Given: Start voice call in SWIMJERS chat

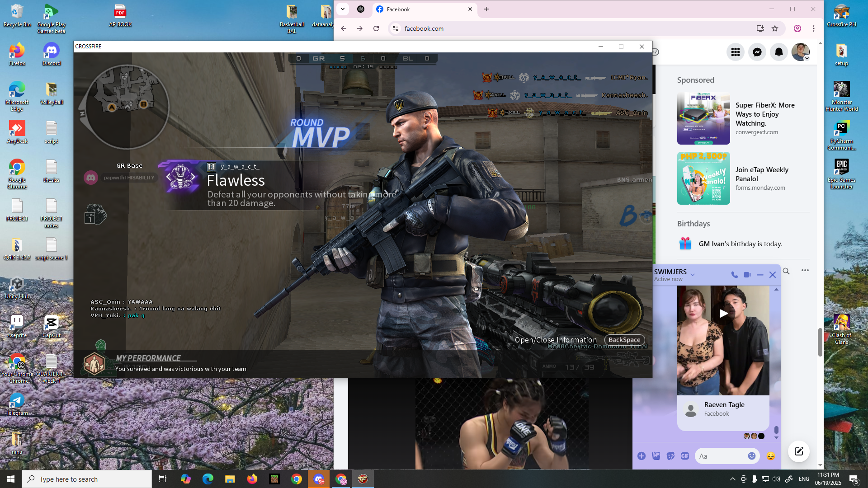Looking at the screenshot, I should pyautogui.click(x=735, y=275).
